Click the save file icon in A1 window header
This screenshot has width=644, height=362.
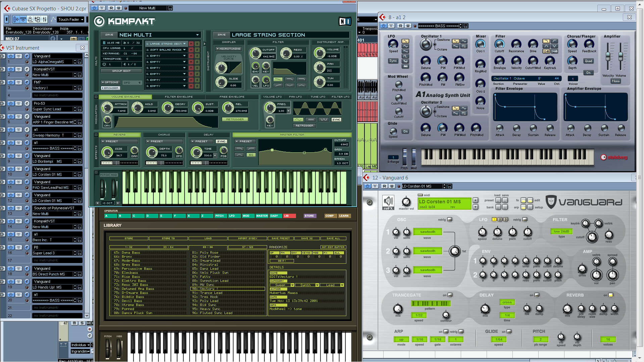click(466, 26)
